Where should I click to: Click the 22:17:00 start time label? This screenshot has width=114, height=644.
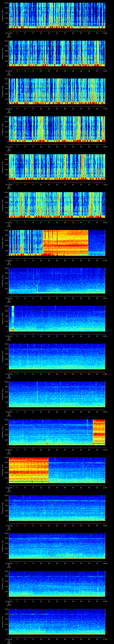(x=9, y=147)
